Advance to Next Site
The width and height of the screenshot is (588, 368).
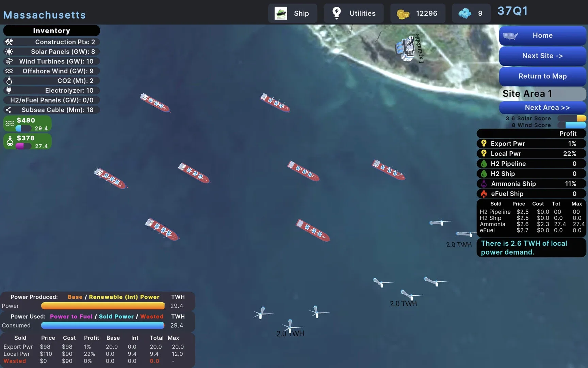pos(542,56)
